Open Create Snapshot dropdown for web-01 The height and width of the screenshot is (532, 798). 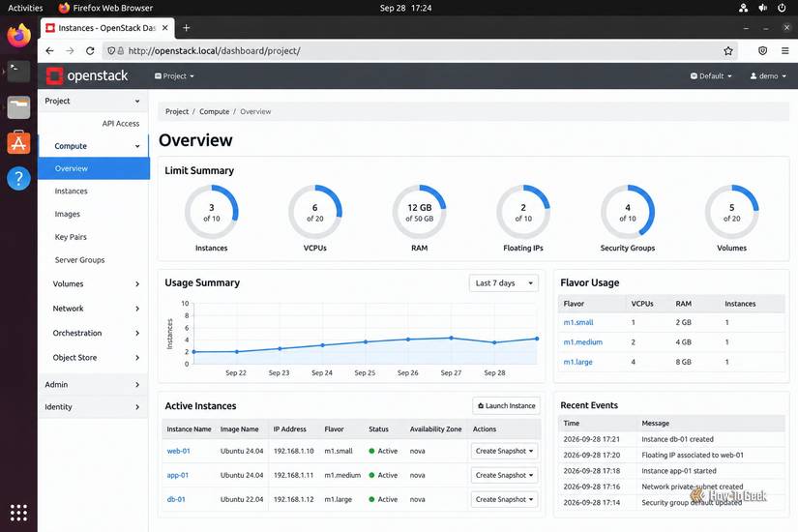click(504, 451)
